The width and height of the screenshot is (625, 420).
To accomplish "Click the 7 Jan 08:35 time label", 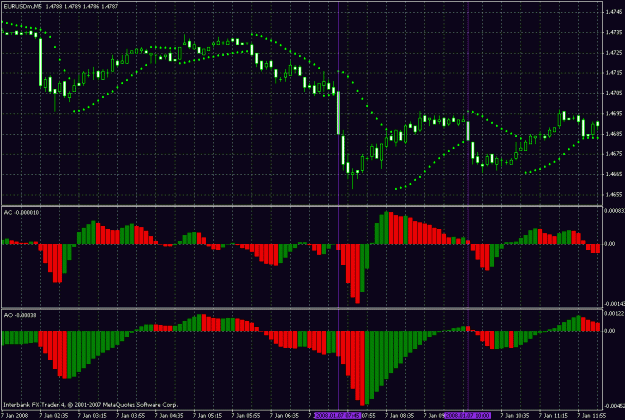I will [400, 416].
